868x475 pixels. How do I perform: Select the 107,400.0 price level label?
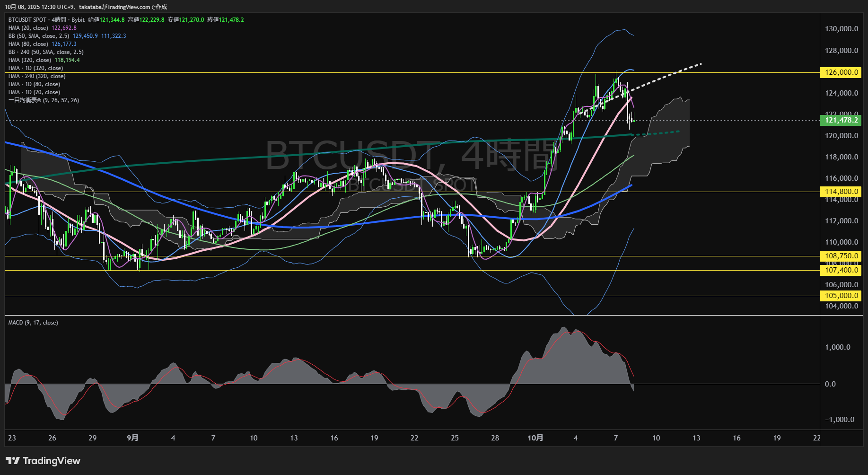(x=841, y=270)
